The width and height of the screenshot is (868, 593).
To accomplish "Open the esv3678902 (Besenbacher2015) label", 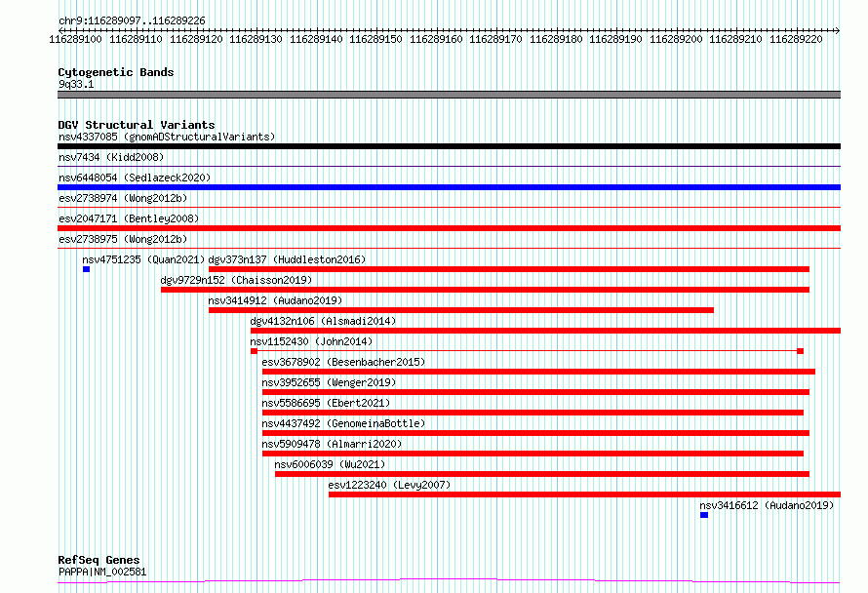I will [x=343, y=362].
